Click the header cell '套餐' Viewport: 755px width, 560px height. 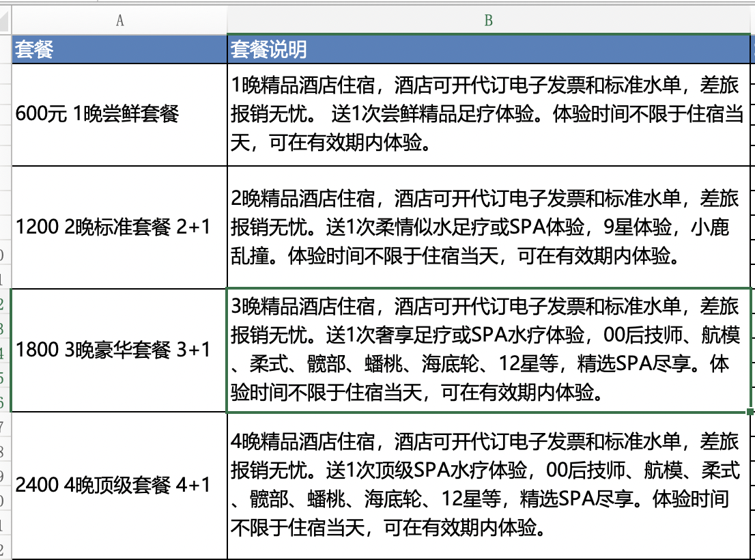pos(119,49)
